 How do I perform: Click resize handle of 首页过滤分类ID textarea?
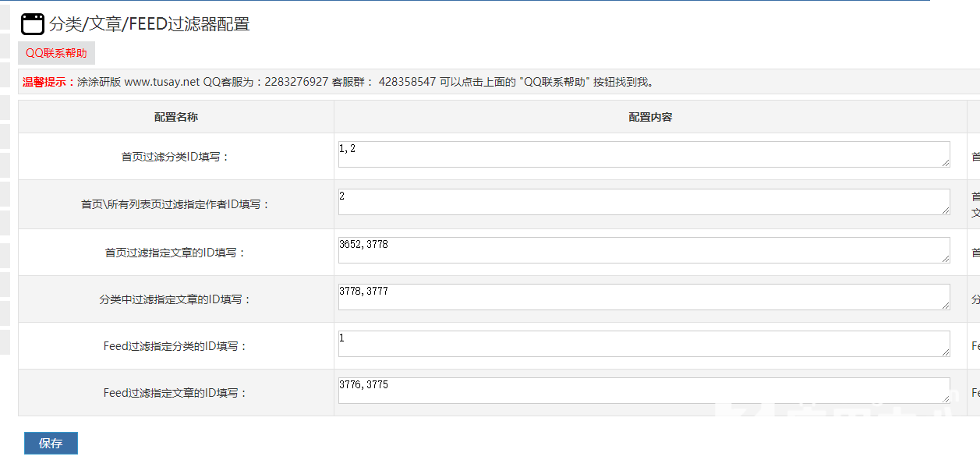click(x=946, y=163)
